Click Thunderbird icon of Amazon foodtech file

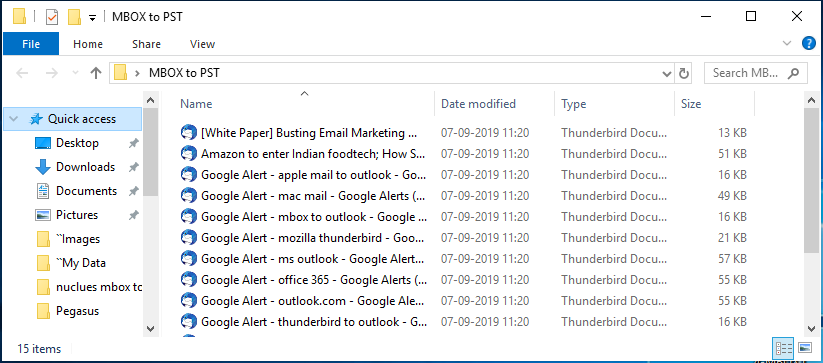click(x=188, y=154)
